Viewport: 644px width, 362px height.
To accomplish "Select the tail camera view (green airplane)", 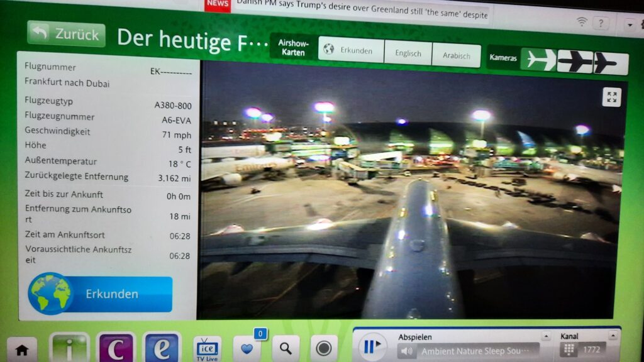I will point(538,59).
